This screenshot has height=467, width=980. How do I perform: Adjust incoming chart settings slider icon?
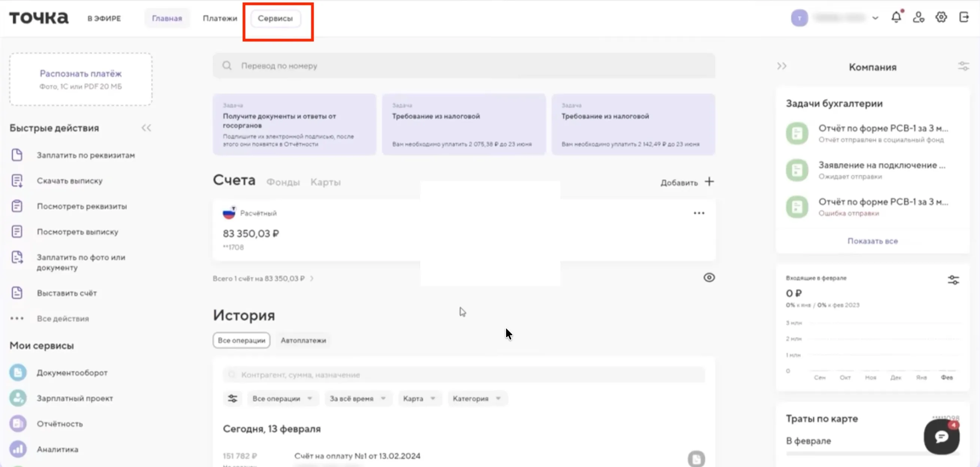[x=953, y=280]
